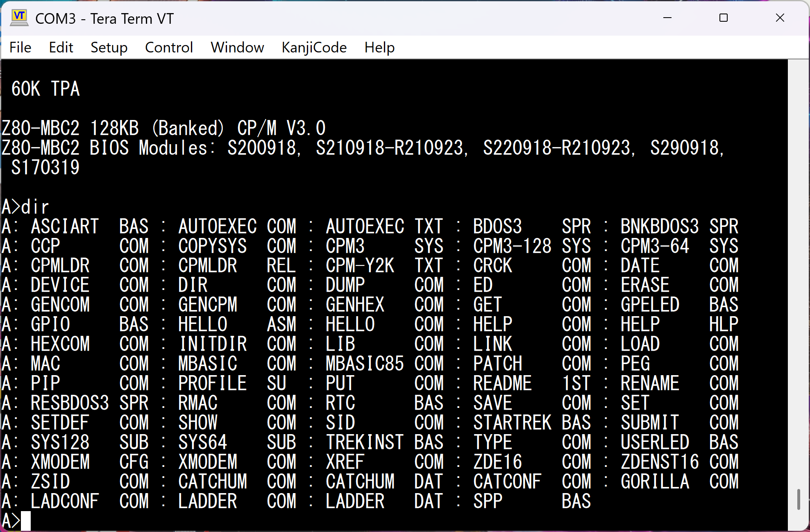Image resolution: width=810 pixels, height=532 pixels.
Task: Open the Setup menu
Action: [x=109, y=48]
